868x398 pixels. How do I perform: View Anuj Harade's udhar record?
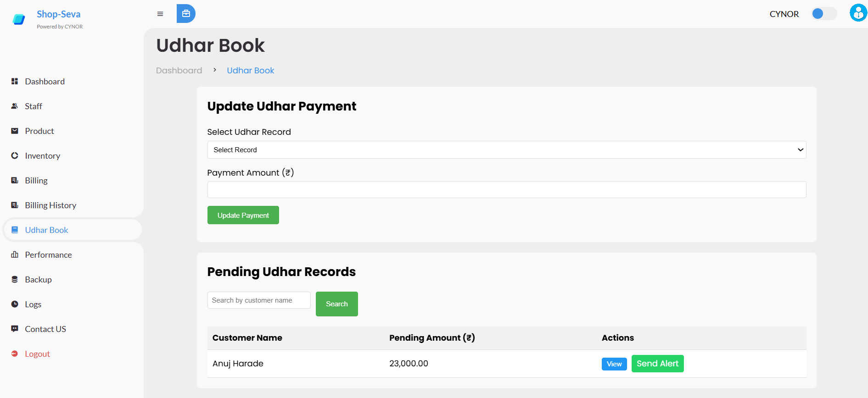614,364
